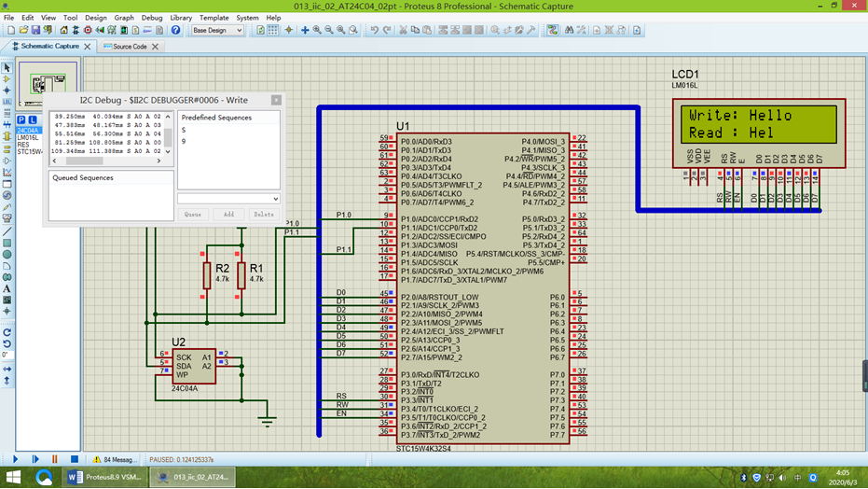Click the New sheet icon

pyautogui.click(x=597, y=31)
